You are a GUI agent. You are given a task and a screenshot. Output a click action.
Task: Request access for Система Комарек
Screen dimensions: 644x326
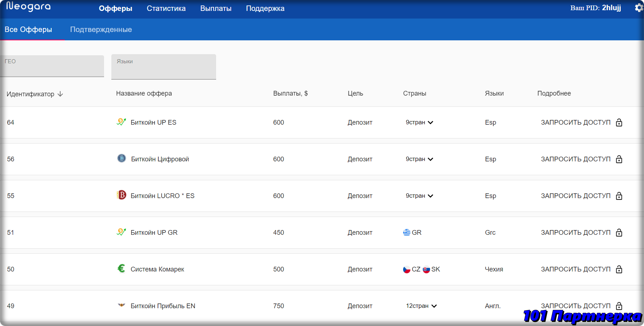tap(576, 269)
